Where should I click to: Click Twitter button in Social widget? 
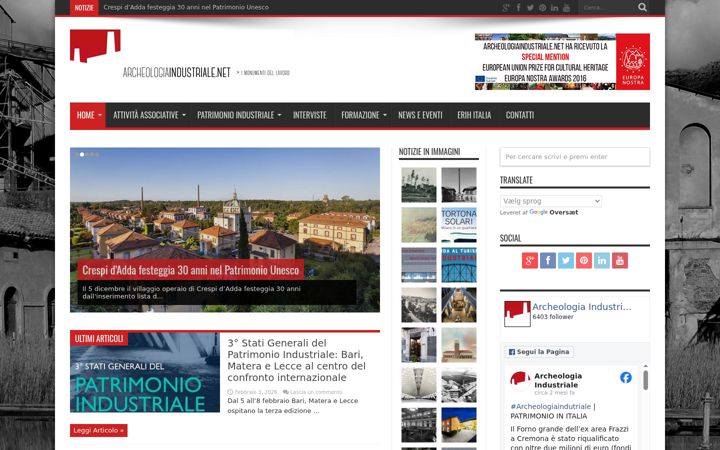tap(566, 261)
